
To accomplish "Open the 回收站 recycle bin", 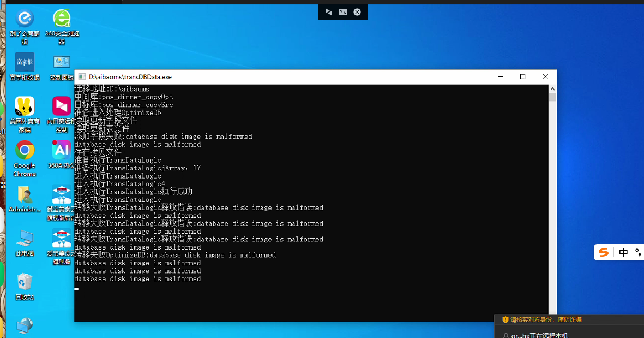I will coord(25,282).
